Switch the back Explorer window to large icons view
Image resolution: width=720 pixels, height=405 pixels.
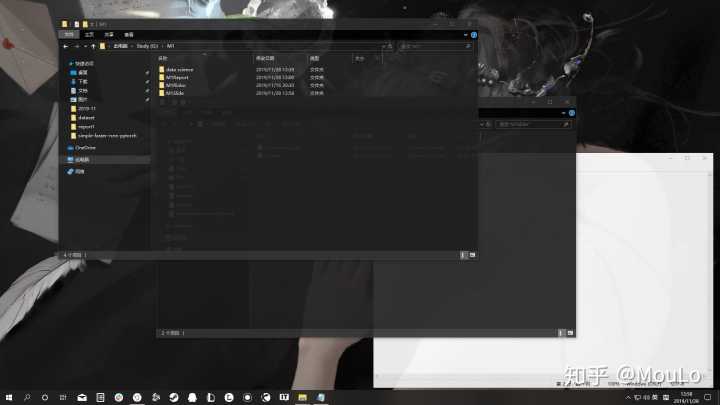tap(570, 333)
